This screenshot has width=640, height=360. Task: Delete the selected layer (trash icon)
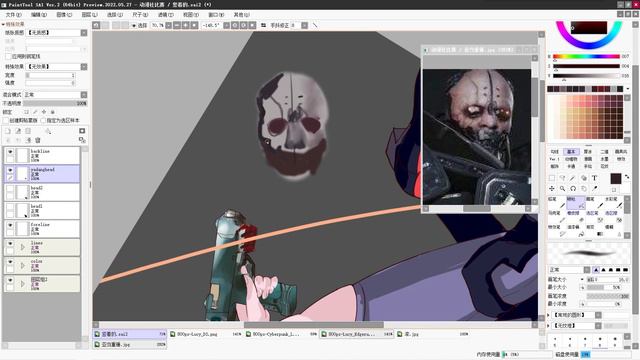tap(38, 140)
